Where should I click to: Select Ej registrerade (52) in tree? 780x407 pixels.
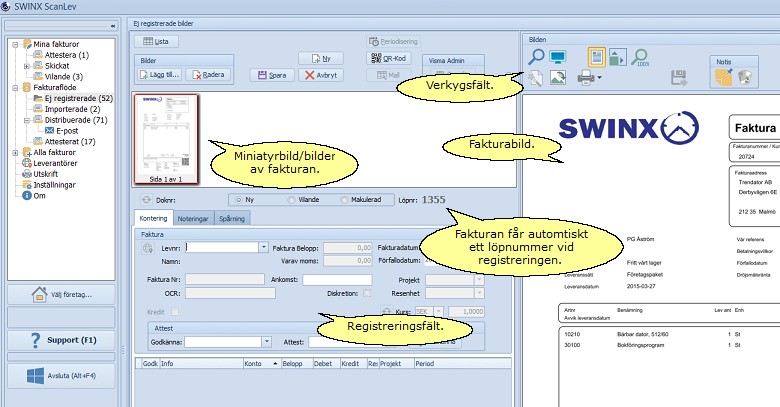point(79,99)
